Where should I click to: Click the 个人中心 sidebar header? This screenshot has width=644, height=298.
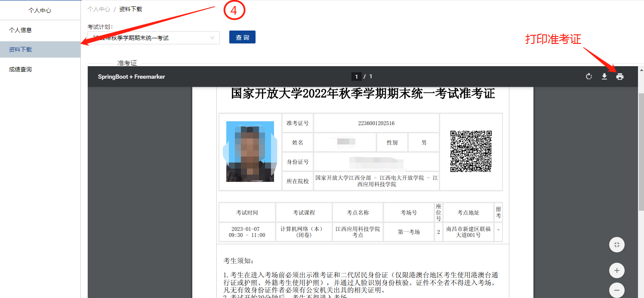point(40,10)
